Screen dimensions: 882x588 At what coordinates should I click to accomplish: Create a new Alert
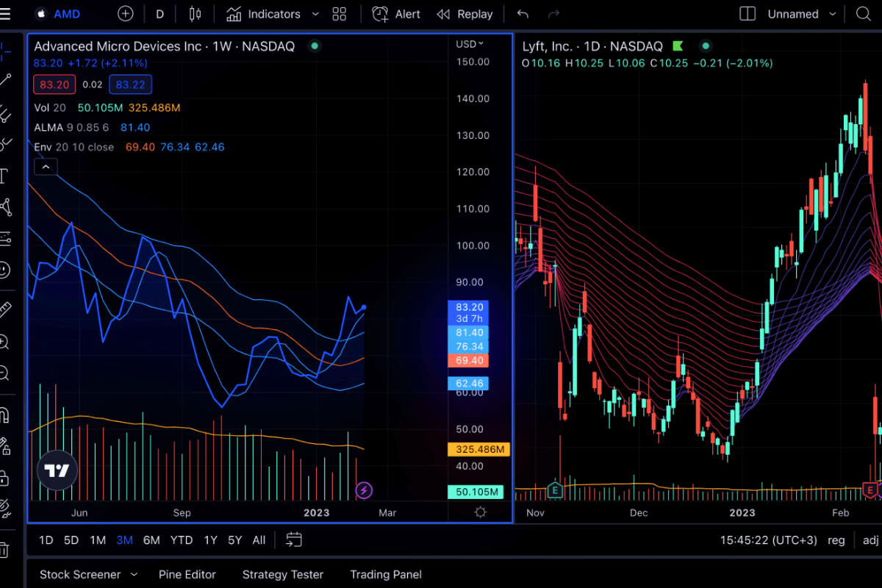(x=396, y=14)
